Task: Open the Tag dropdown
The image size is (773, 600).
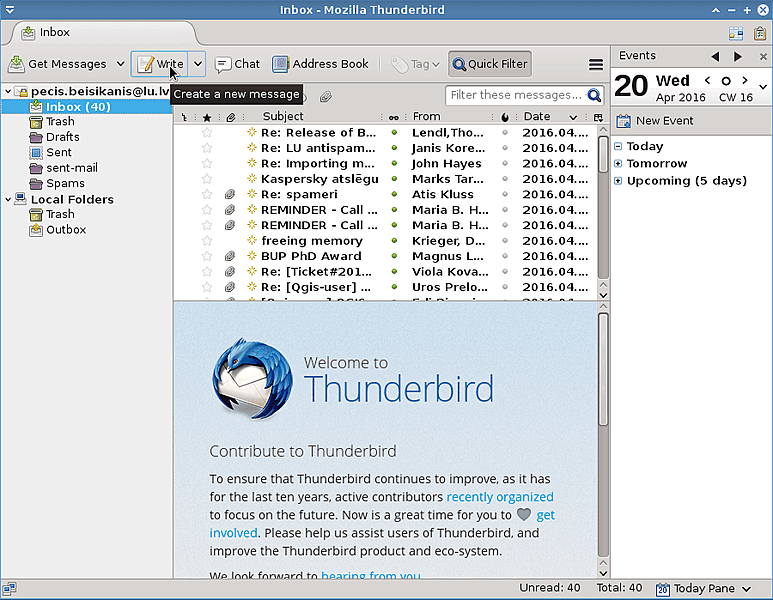Action: point(415,64)
